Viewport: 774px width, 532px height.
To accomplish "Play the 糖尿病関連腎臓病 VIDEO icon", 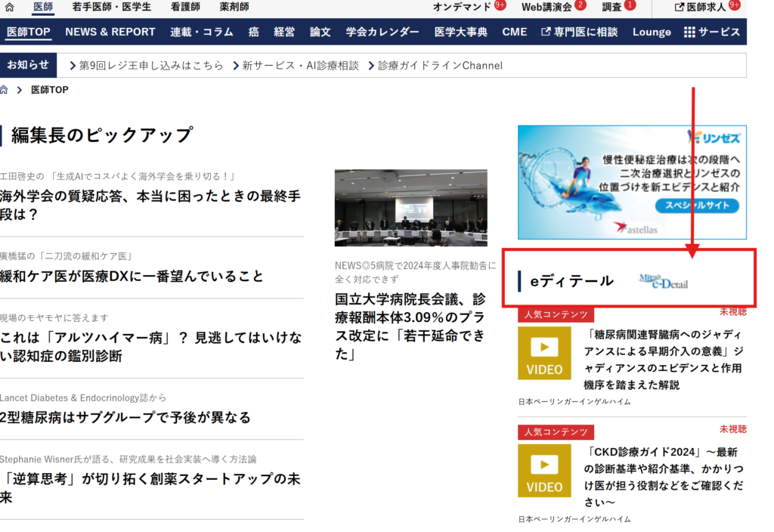I will tap(544, 353).
